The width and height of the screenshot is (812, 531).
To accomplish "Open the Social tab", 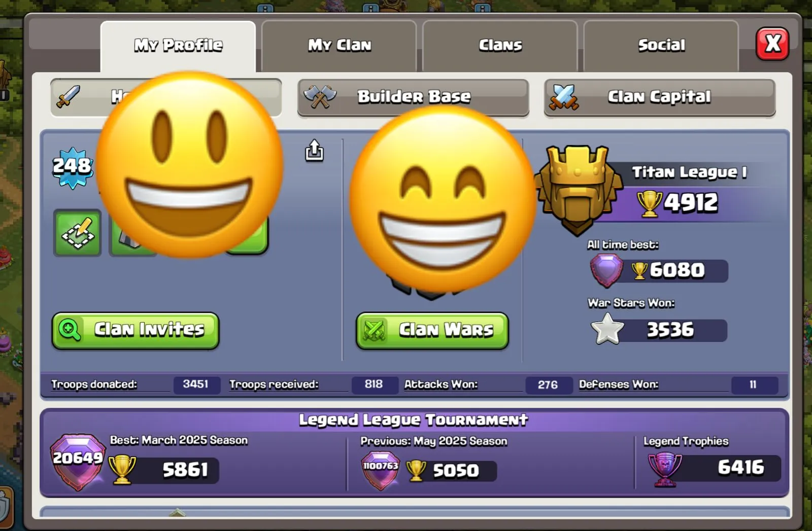I will 661,46.
